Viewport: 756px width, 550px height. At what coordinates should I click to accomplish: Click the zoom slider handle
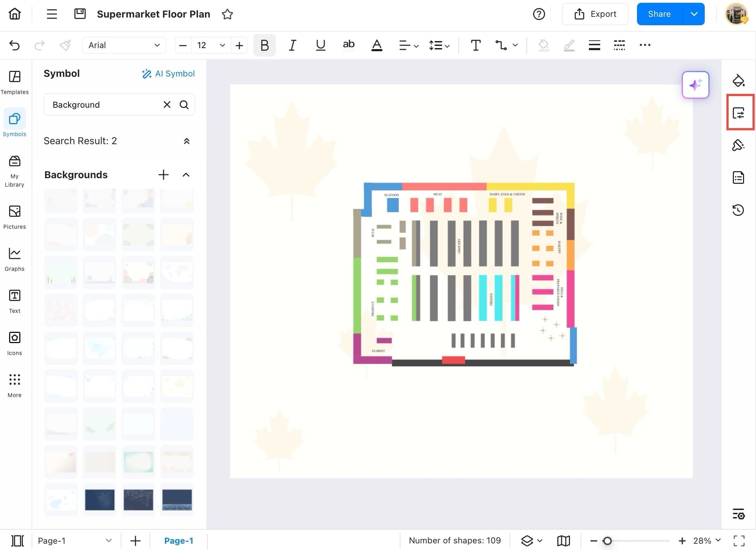tap(607, 541)
